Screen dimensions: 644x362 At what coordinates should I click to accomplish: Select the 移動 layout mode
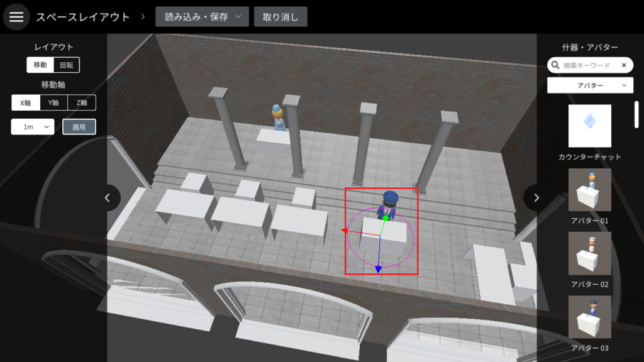40,65
